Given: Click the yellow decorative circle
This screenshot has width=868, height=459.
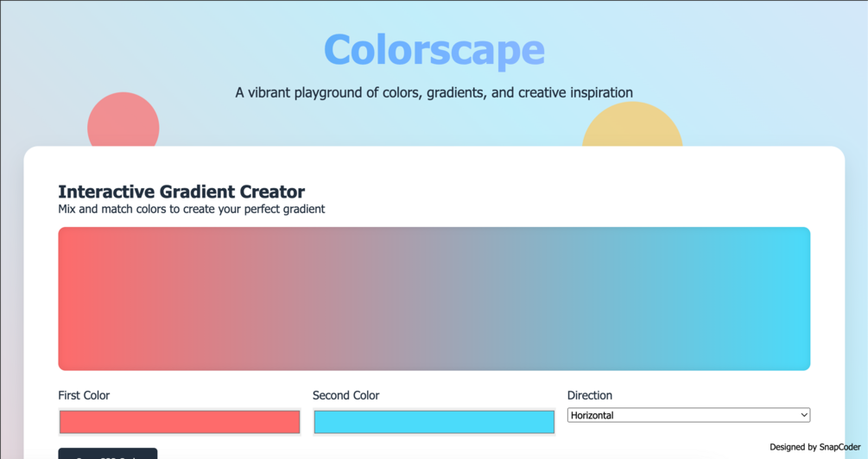Looking at the screenshot, I should pyautogui.click(x=632, y=126).
